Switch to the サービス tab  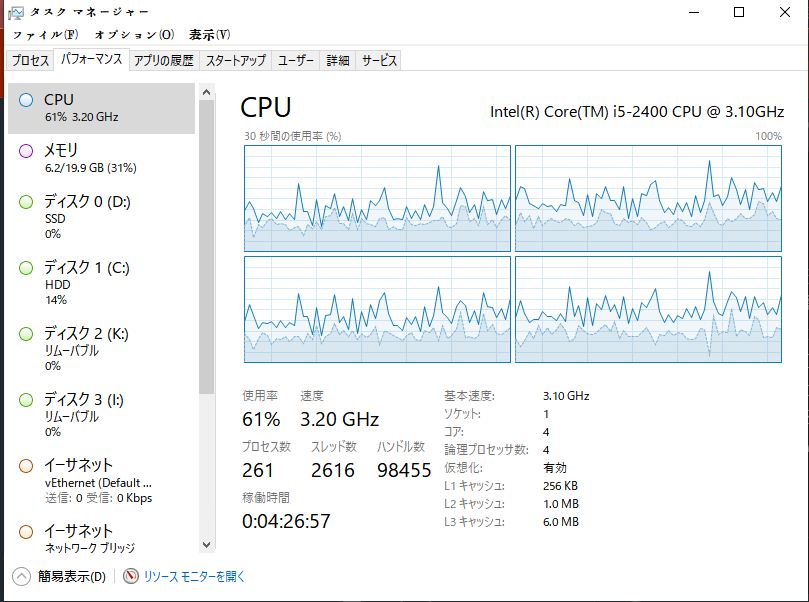pyautogui.click(x=379, y=60)
